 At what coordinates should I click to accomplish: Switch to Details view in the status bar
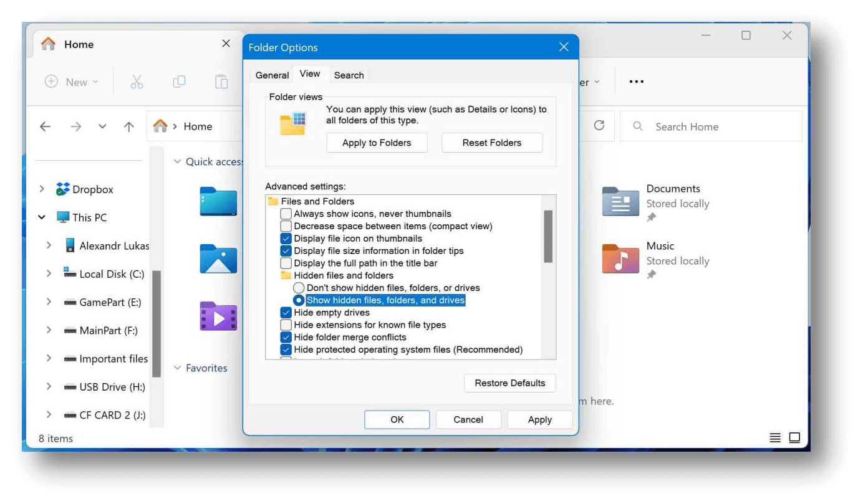coord(774,437)
